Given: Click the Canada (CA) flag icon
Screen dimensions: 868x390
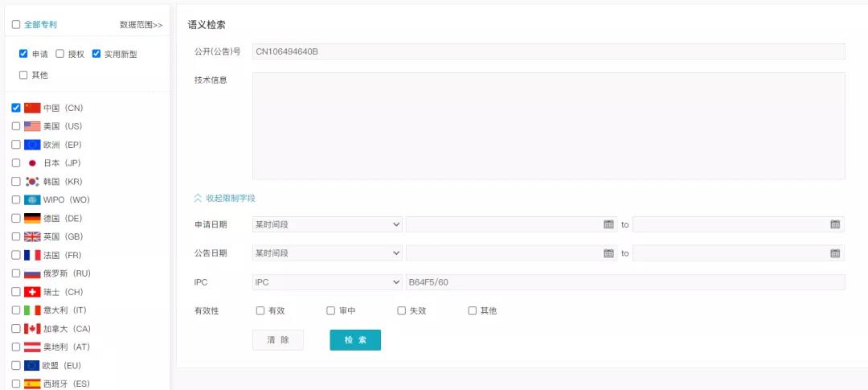Looking at the screenshot, I should 32,329.
